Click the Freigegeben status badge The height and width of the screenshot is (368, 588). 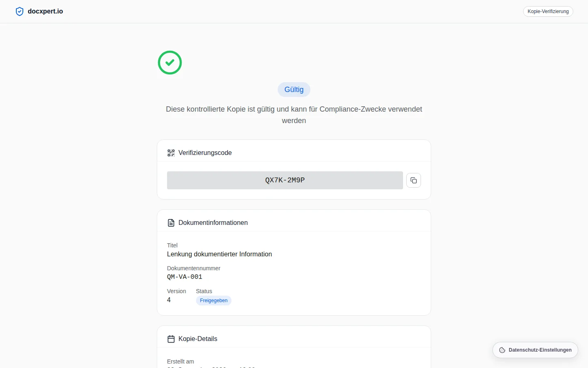[x=214, y=301]
